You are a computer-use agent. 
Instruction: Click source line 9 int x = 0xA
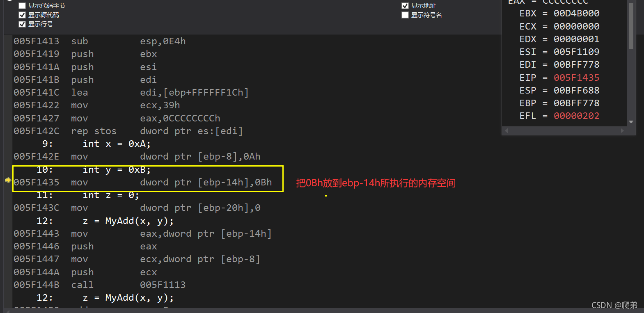(97, 144)
